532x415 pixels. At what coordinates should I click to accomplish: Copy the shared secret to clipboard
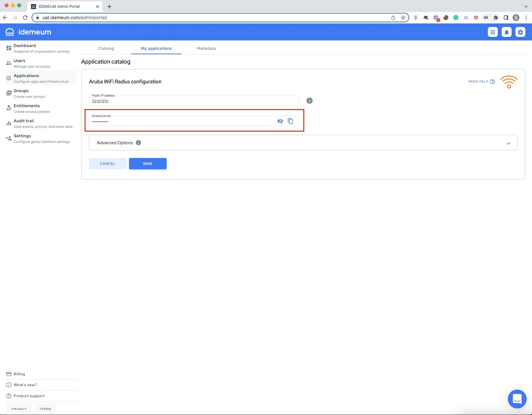tap(290, 121)
